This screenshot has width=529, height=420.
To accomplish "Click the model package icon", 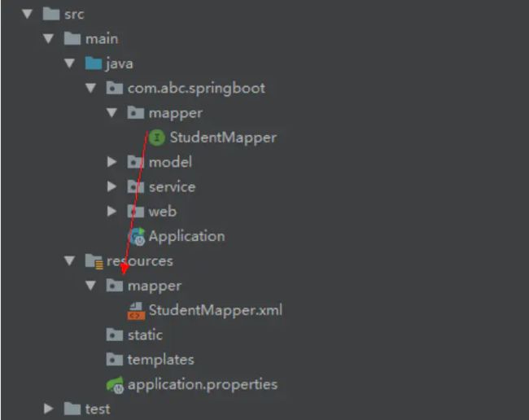I will (136, 162).
